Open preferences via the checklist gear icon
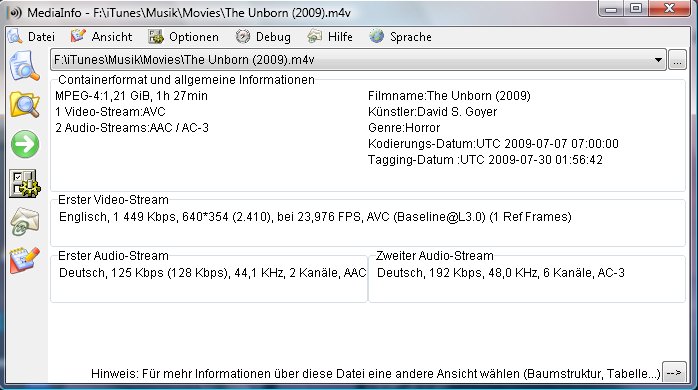698x390 pixels. point(25,183)
